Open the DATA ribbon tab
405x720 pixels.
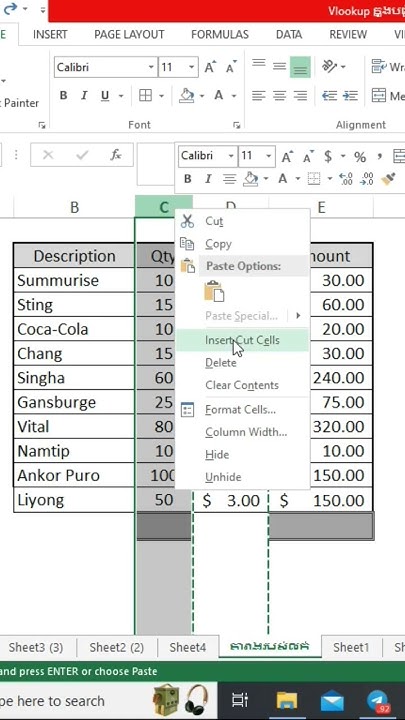[289, 35]
